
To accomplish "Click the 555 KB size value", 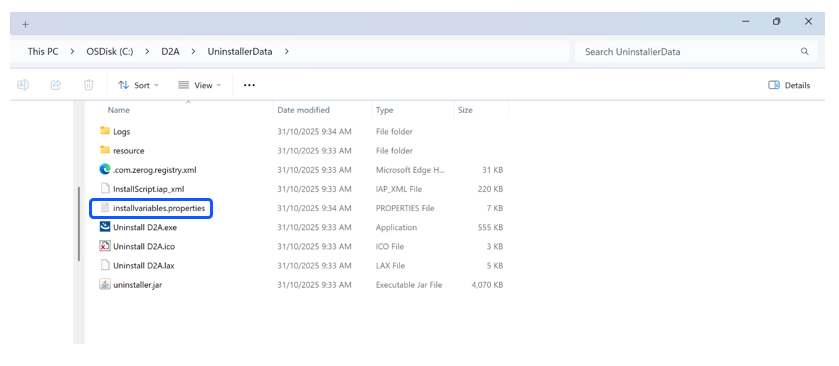I will coord(490,227).
